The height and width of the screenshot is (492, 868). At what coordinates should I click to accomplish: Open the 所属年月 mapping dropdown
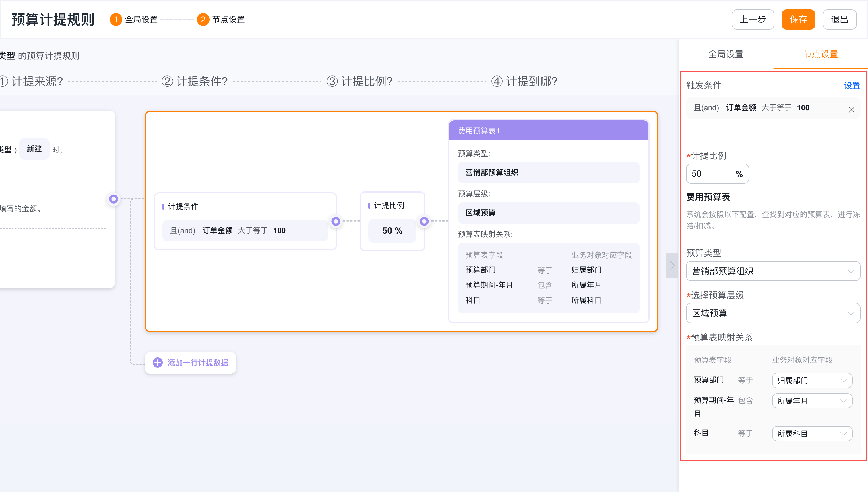[x=812, y=401]
